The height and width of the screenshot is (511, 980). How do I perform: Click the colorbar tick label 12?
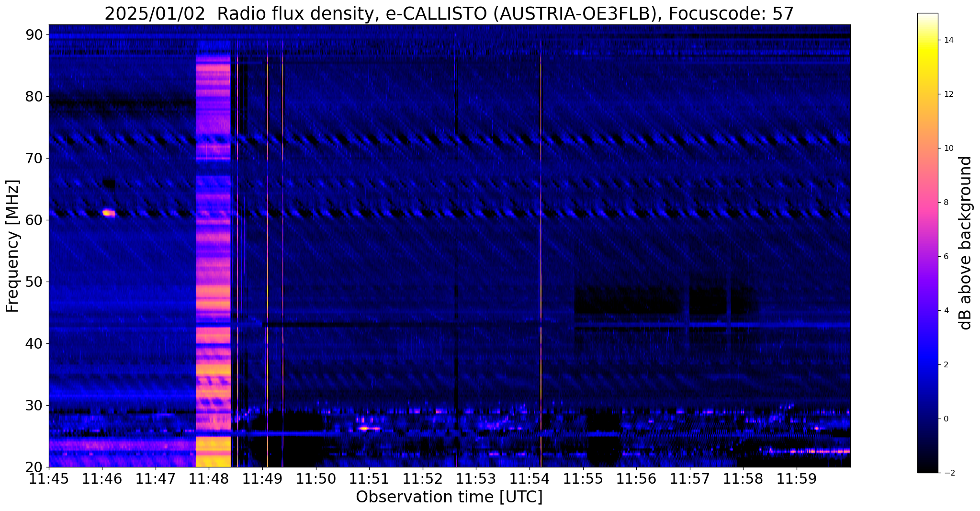tap(948, 94)
